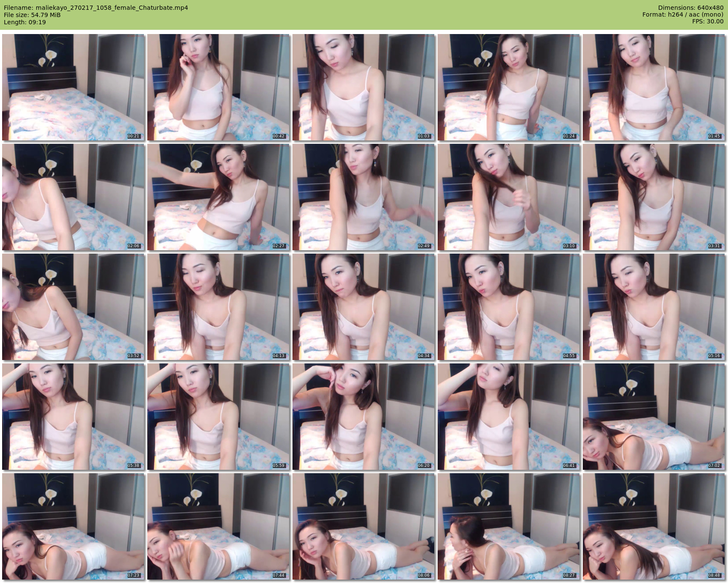This screenshot has width=728, height=583.
Task: Select the frame stamped 05:59
Action: [218, 417]
